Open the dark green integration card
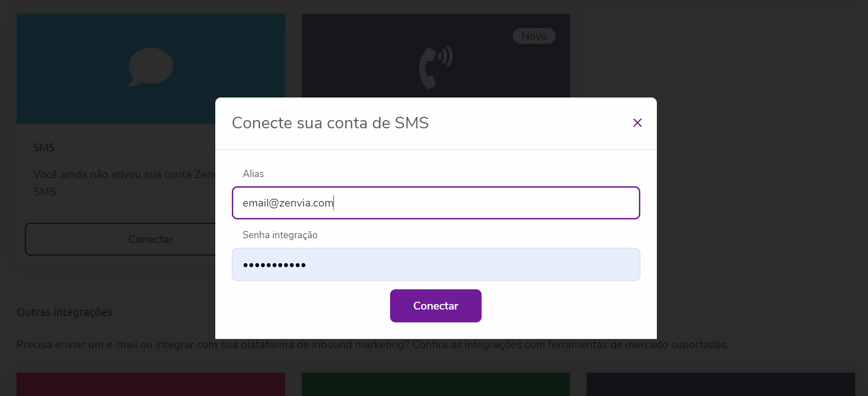Image resolution: width=868 pixels, height=396 pixels. [x=436, y=384]
